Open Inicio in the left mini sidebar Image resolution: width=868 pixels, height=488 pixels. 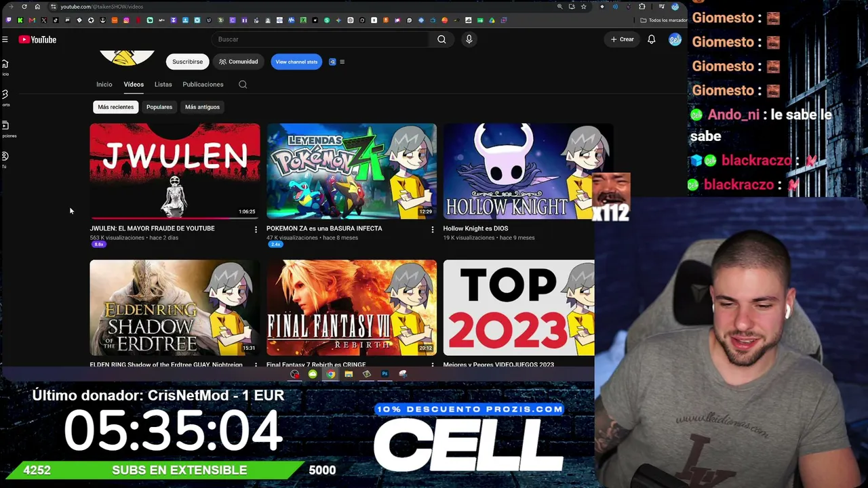coord(5,66)
